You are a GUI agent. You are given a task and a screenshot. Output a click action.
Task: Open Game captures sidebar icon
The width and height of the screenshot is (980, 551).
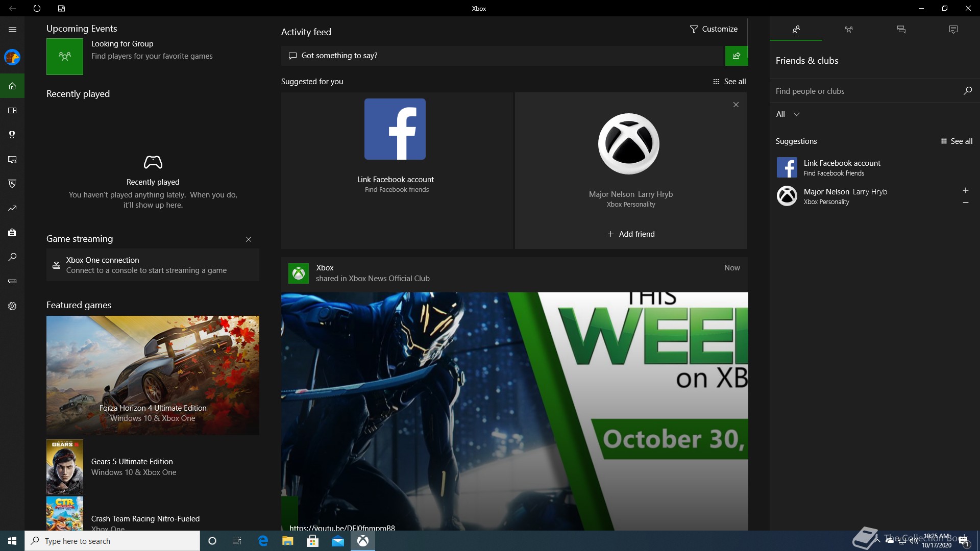[x=12, y=159]
